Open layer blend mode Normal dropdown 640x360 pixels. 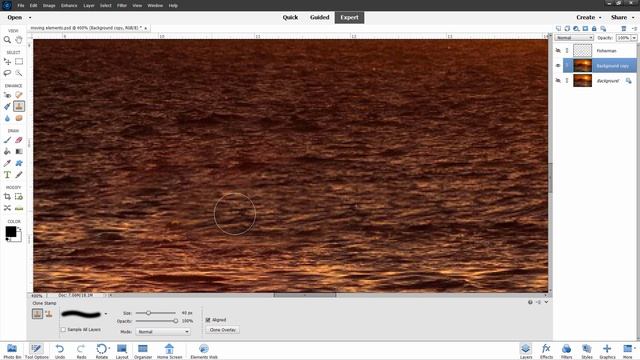[574, 38]
